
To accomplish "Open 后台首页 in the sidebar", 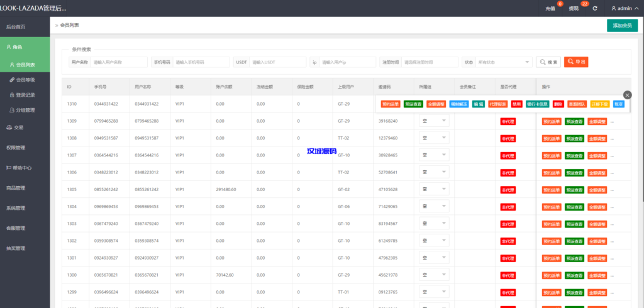I will (x=16, y=27).
